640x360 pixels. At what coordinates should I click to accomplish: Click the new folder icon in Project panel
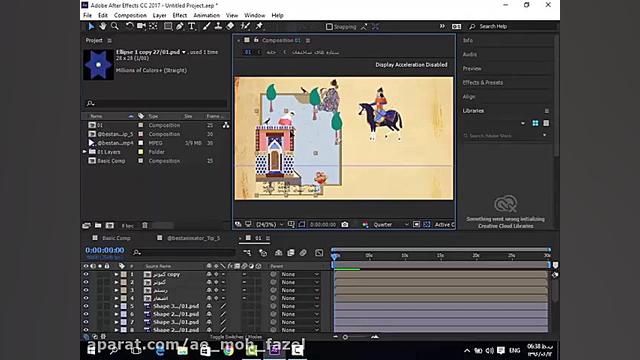click(98, 225)
